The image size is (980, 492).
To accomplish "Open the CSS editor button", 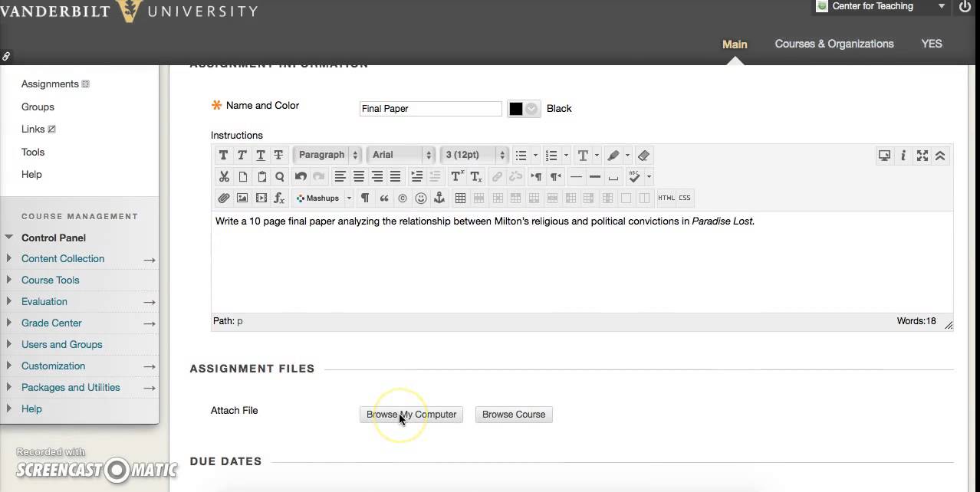I will click(685, 198).
